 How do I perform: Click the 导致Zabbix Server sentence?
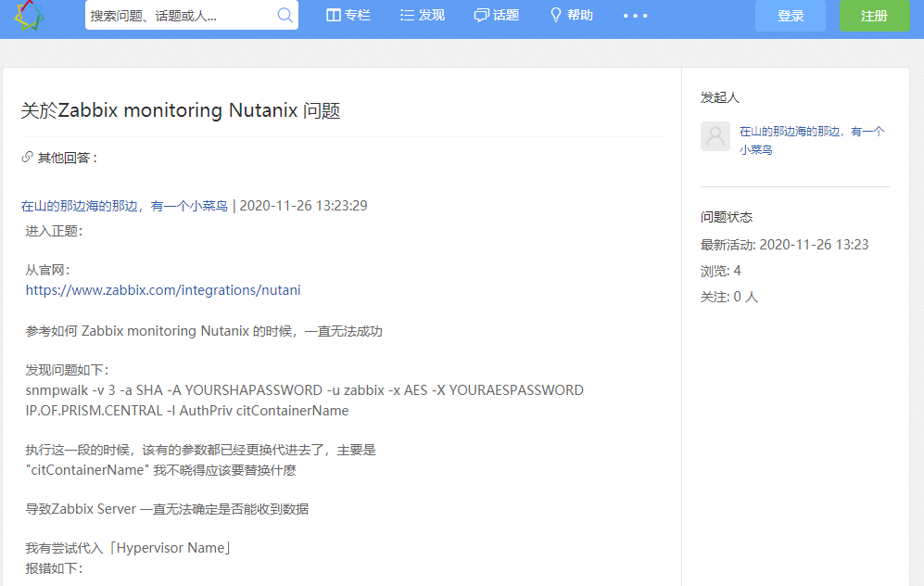point(167,509)
